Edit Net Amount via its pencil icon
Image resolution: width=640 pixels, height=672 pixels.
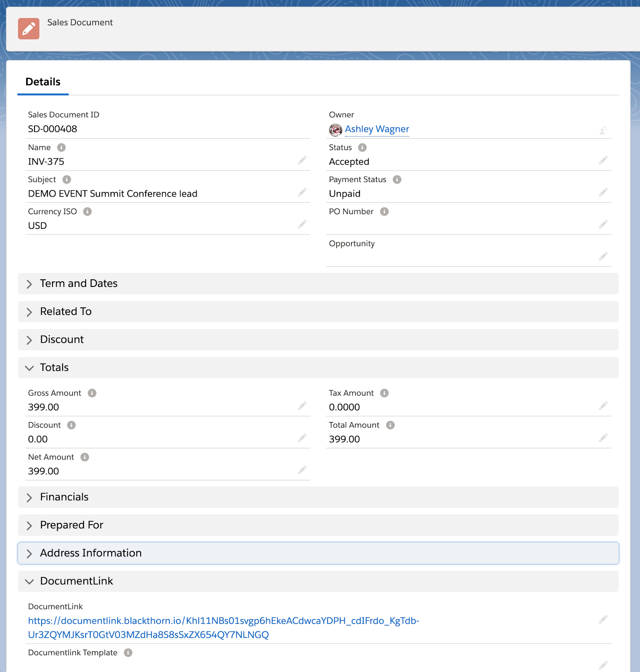(x=302, y=470)
